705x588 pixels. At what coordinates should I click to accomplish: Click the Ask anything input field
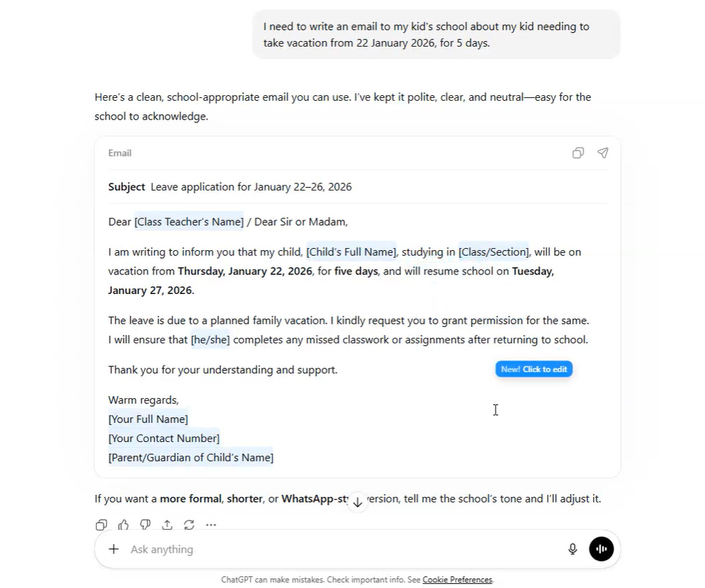click(278, 549)
